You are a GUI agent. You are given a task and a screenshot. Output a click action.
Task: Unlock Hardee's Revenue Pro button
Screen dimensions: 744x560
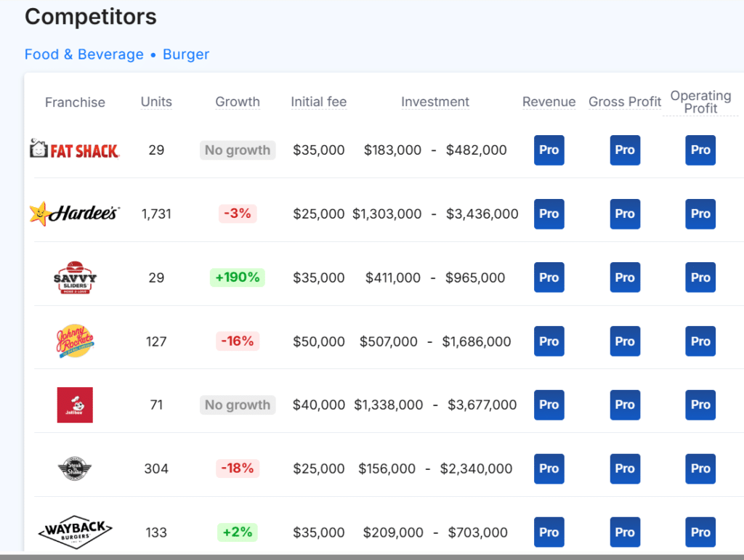pos(549,214)
